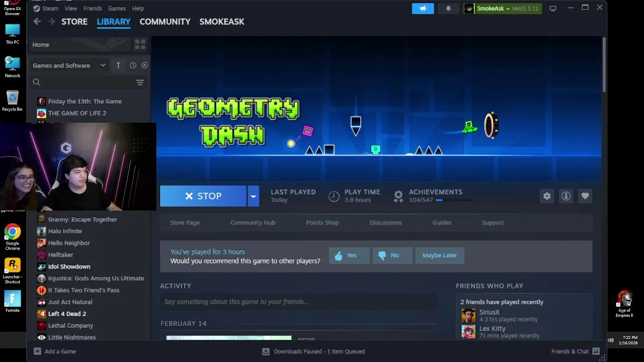Click the forward navigation arrow
The height and width of the screenshot is (362, 644).
pos(51,22)
